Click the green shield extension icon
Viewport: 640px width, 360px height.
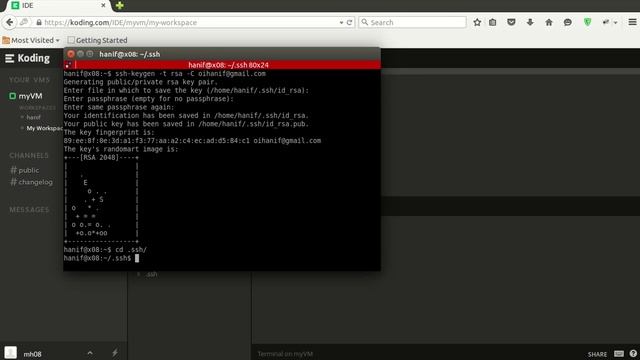tap(587, 22)
